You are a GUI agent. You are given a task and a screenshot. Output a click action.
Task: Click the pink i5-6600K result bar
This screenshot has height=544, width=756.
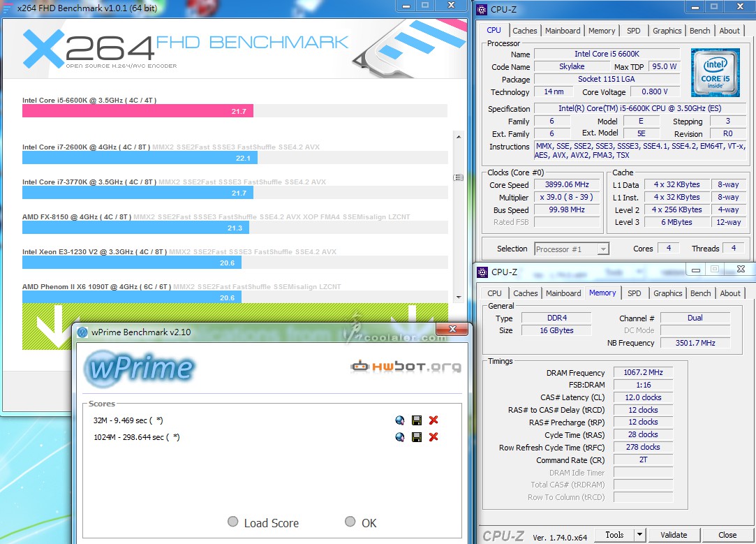tap(138, 111)
